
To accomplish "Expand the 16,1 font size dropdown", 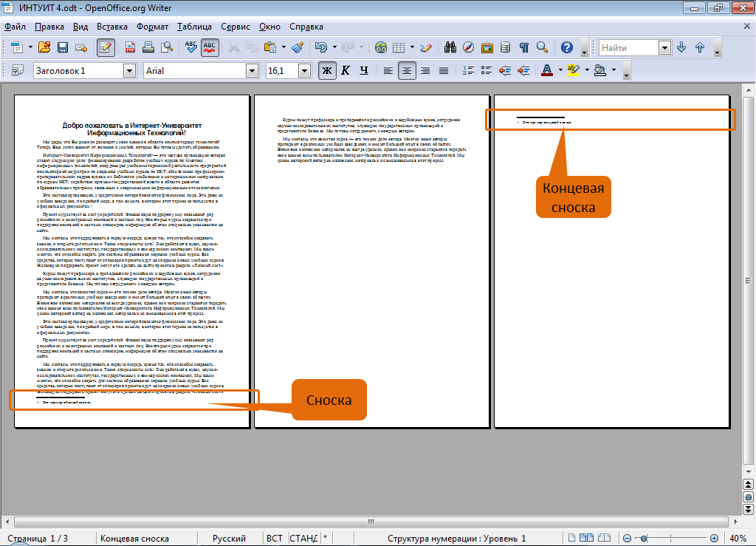I will pos(304,71).
